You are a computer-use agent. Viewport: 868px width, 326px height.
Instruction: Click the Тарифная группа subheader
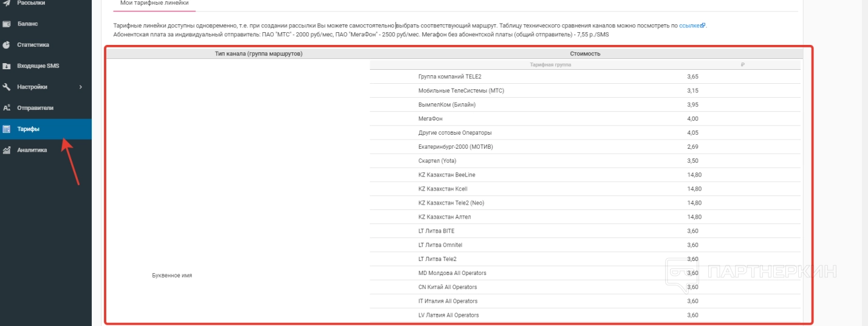(550, 64)
